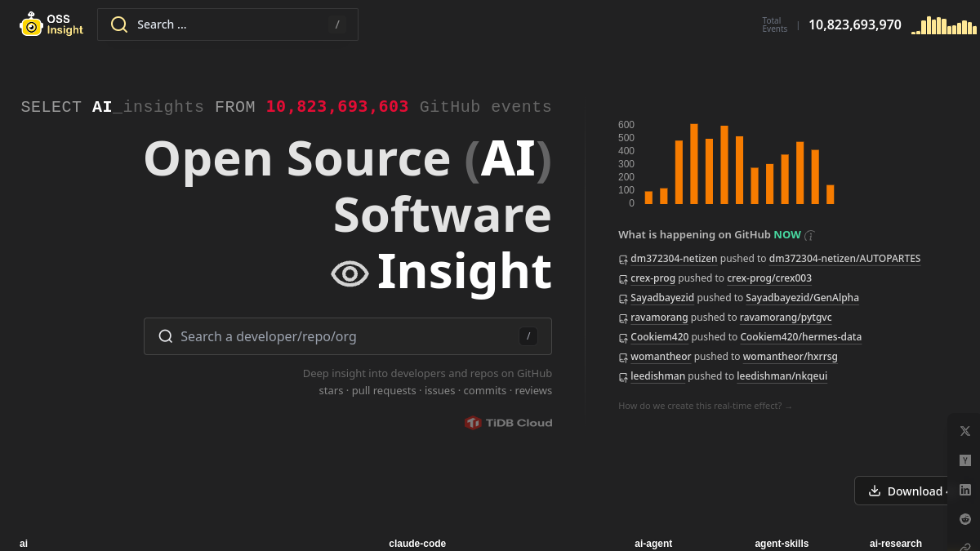This screenshot has width=980, height=551.
Task: Click push event icon beside crex-prog
Action: click(623, 279)
